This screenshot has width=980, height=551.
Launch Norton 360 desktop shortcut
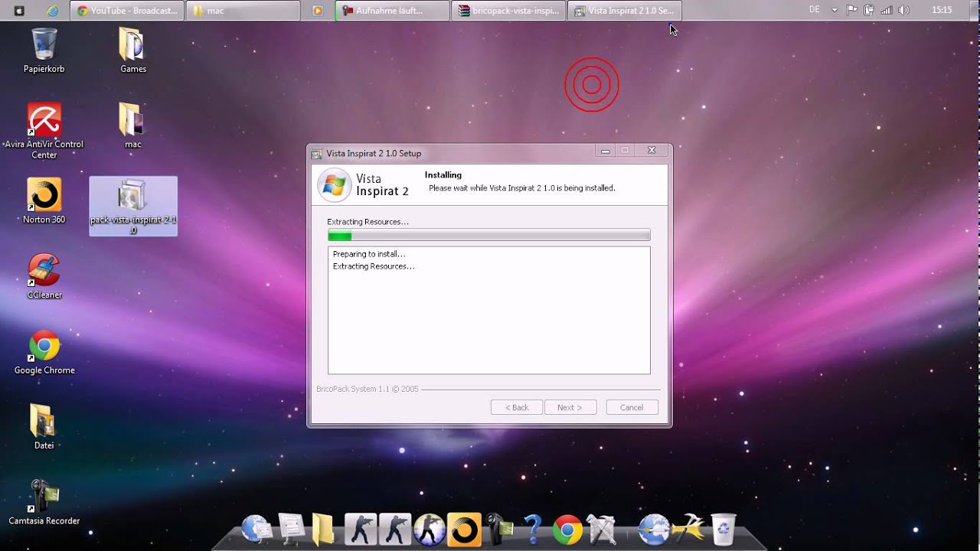pyautogui.click(x=44, y=201)
